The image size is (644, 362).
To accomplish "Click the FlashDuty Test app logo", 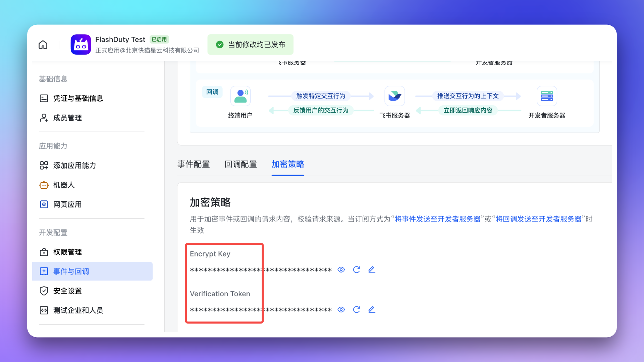I will (x=81, y=45).
